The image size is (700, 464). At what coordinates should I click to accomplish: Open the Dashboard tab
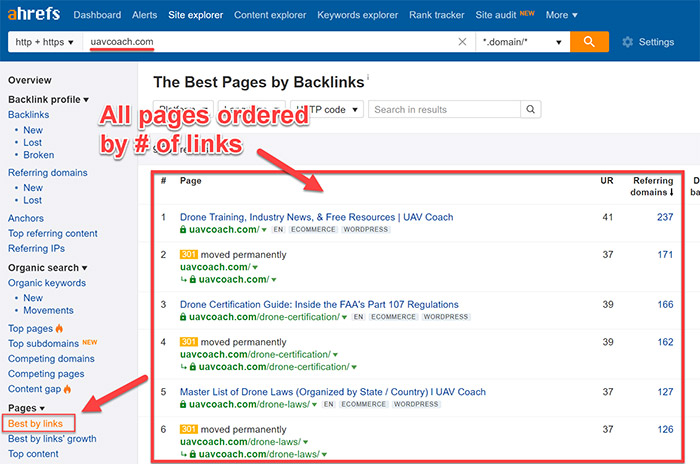(97, 15)
